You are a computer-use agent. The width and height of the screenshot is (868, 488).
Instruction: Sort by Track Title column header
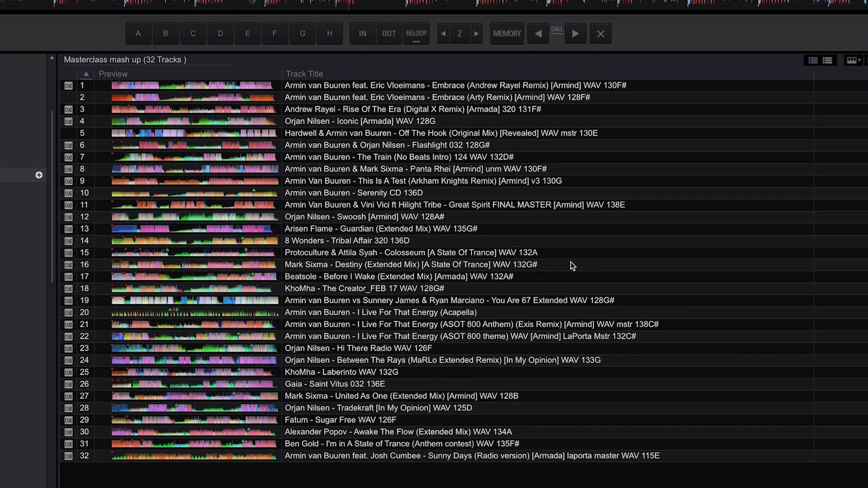304,74
